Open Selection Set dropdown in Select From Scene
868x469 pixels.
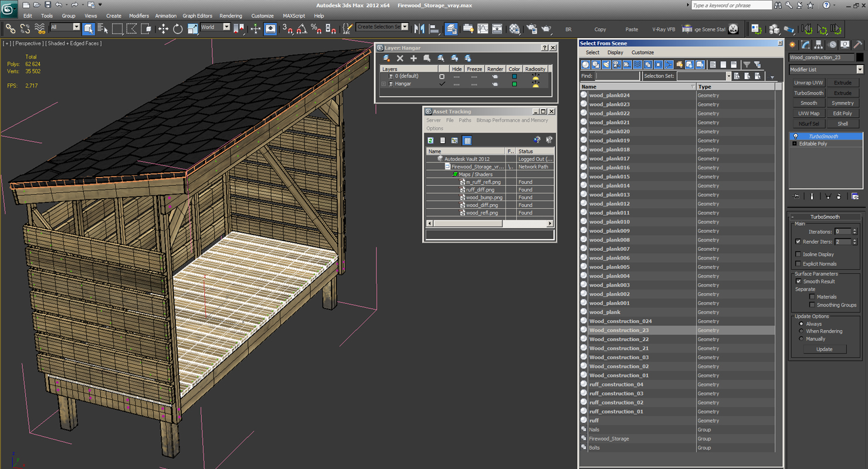point(704,76)
